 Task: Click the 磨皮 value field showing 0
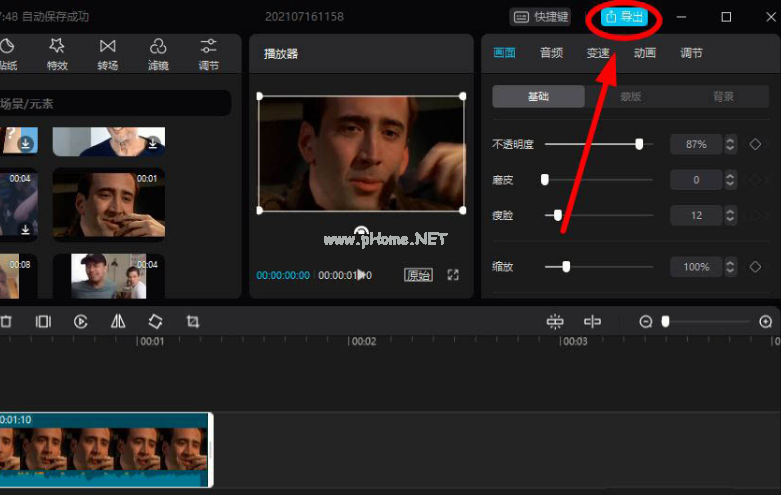click(696, 180)
